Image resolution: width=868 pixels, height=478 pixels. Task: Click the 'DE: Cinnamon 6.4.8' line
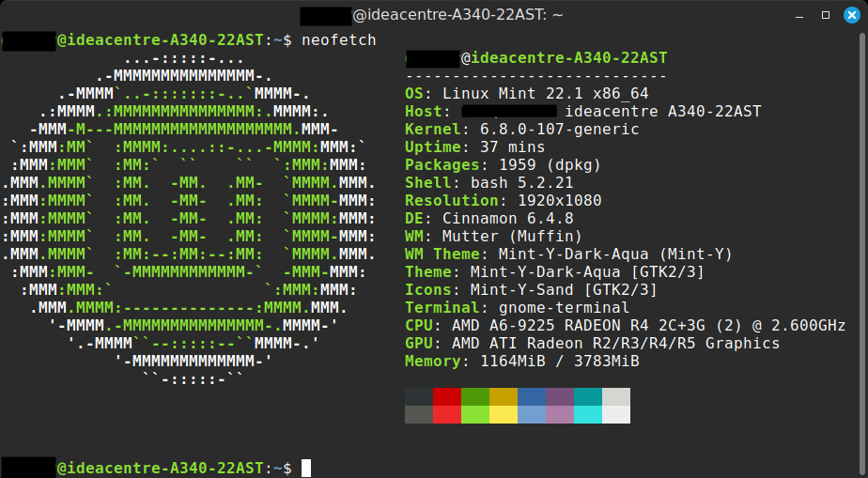click(488, 219)
